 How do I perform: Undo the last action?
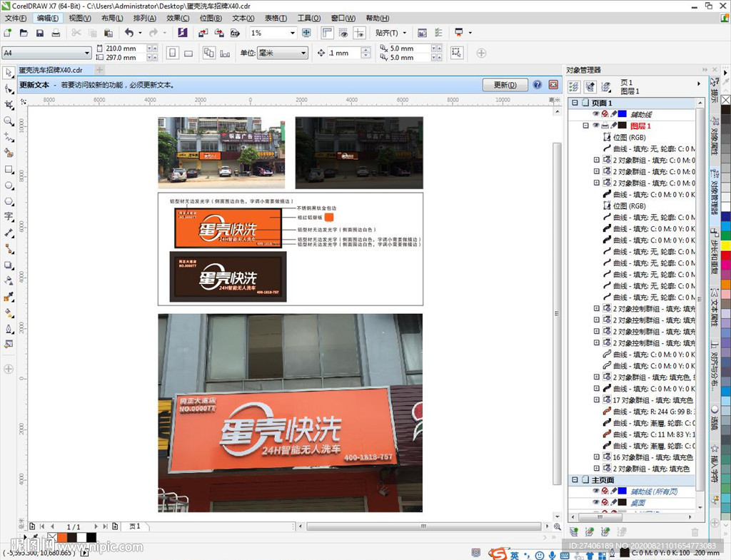tap(129, 33)
